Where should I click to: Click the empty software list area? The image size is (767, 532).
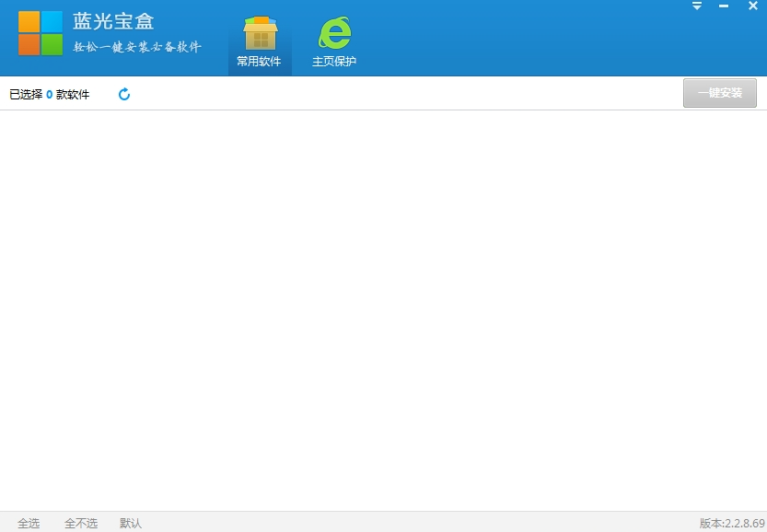point(383,311)
